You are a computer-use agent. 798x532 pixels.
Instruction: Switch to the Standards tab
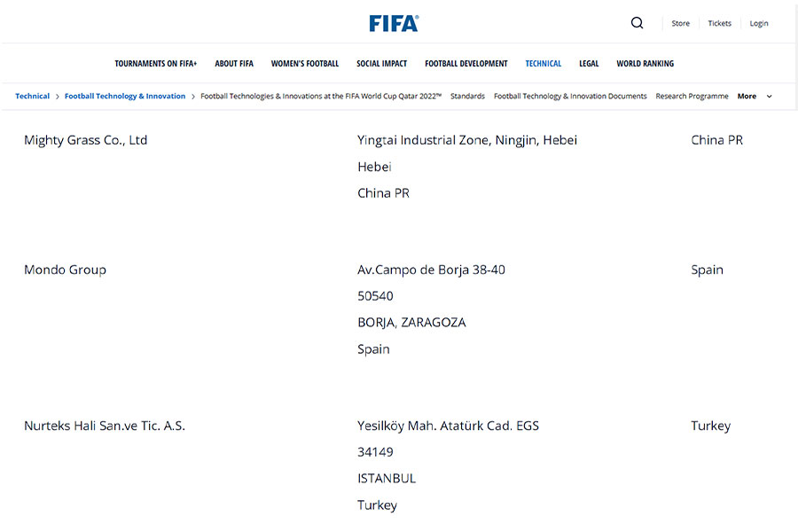click(468, 96)
